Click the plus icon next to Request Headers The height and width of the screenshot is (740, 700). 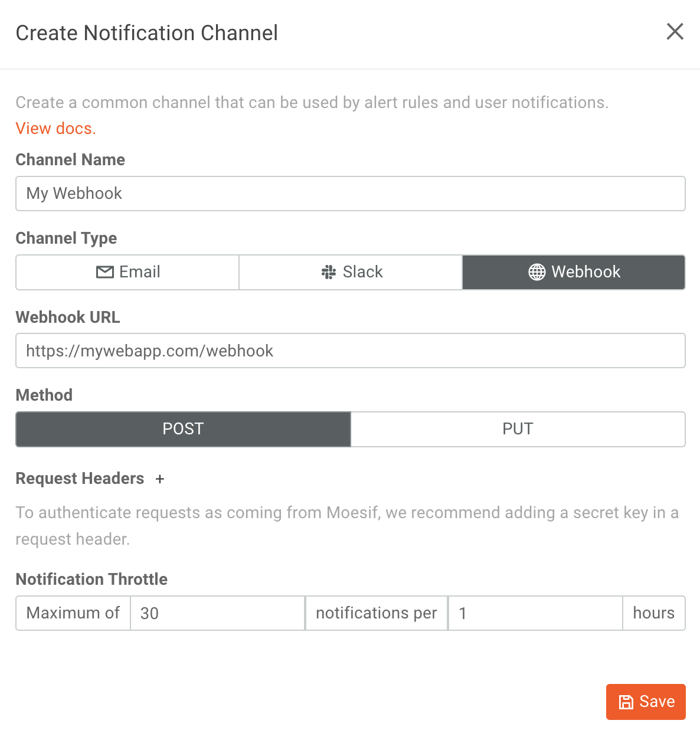click(159, 479)
